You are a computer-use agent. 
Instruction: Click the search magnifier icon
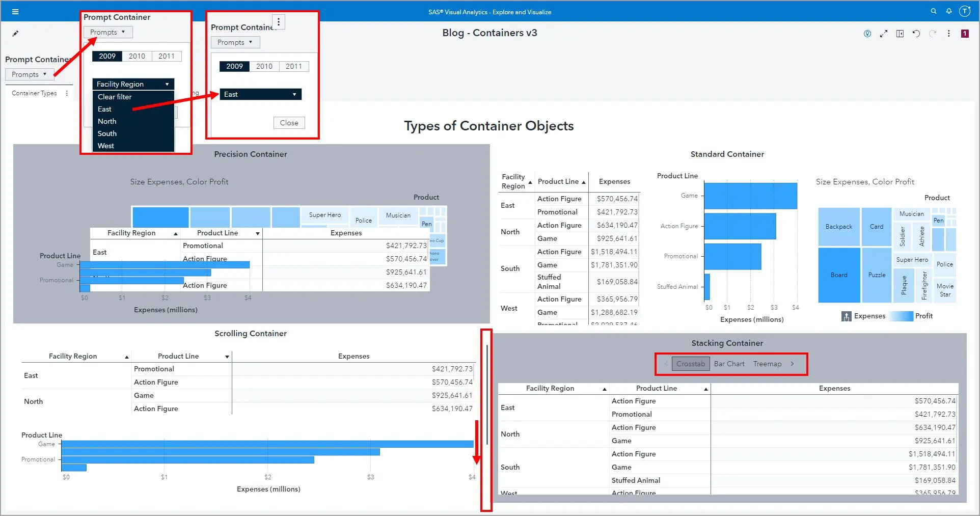(933, 11)
